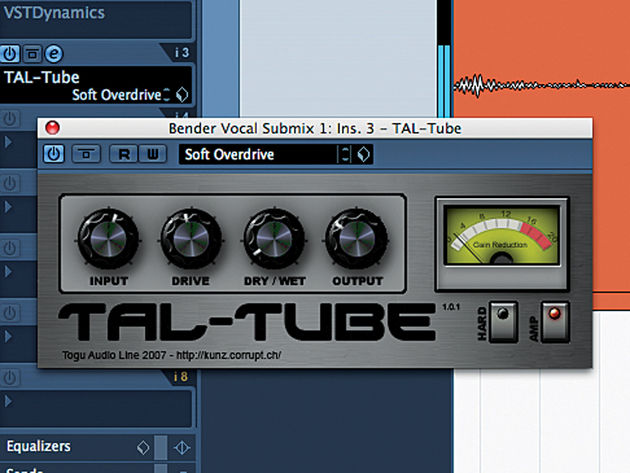The image size is (630, 473).
Task: Enable Read automation (R) in plugin window
Action: (124, 154)
